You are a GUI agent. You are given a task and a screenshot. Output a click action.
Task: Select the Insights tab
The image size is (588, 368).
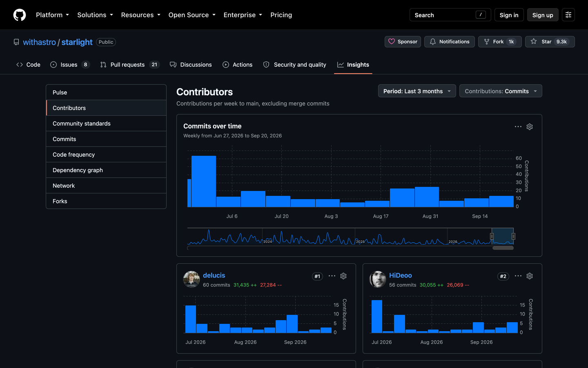[x=353, y=65]
